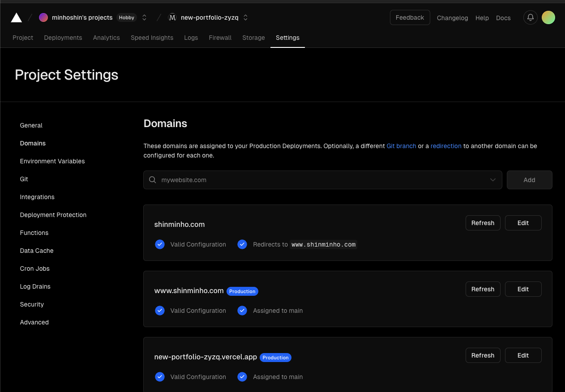The image size is (565, 392).
Task: Click the Project Settings heading
Action: pyautogui.click(x=67, y=75)
